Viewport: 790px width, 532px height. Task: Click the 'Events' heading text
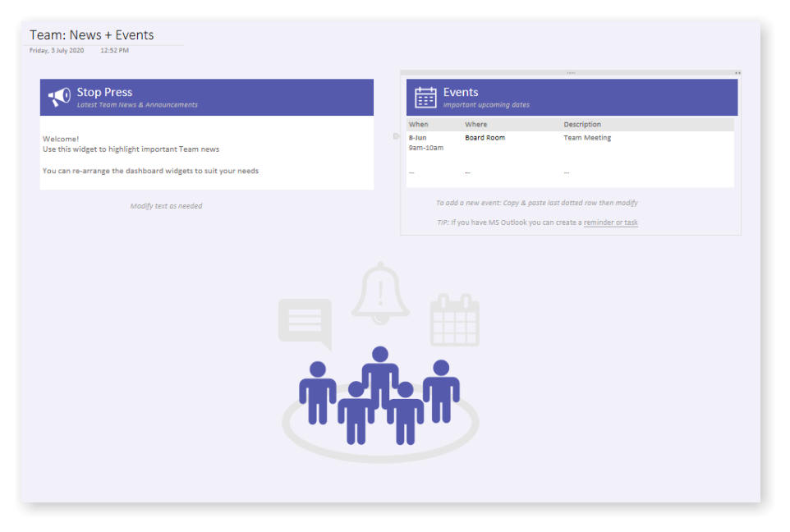click(461, 92)
